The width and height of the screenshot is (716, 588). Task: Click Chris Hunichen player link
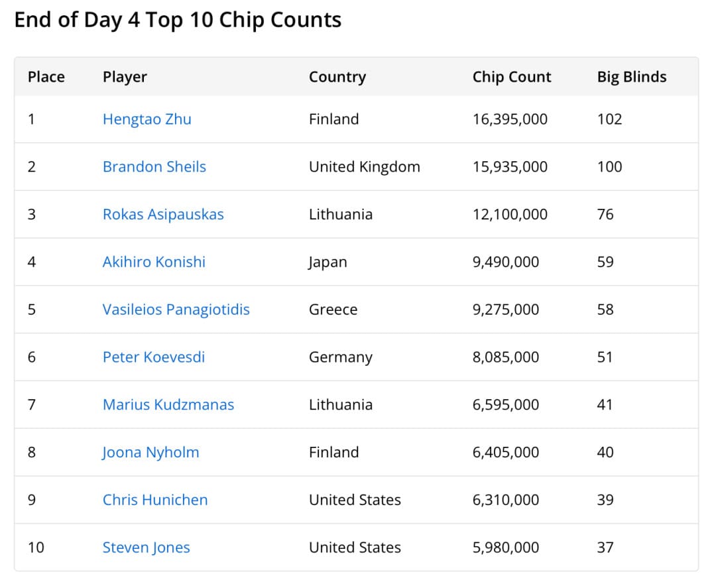coord(154,500)
